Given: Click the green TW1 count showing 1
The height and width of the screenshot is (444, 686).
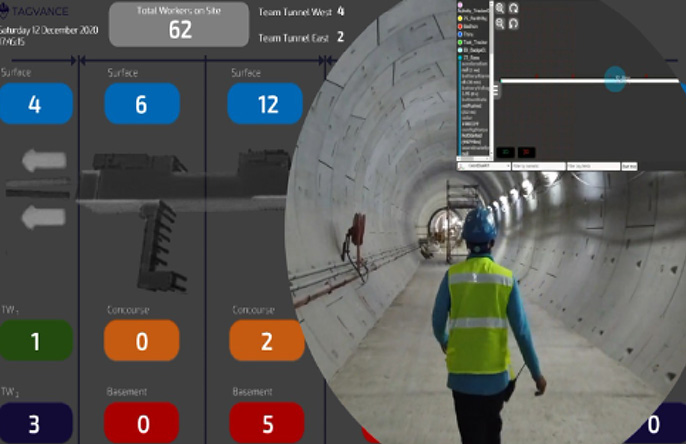Looking at the screenshot, I should (35, 341).
